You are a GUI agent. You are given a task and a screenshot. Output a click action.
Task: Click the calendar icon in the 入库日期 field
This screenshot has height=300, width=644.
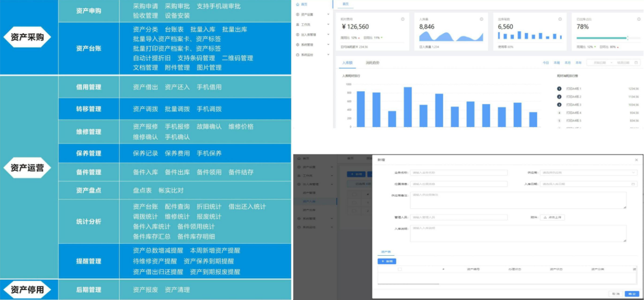[633, 184]
